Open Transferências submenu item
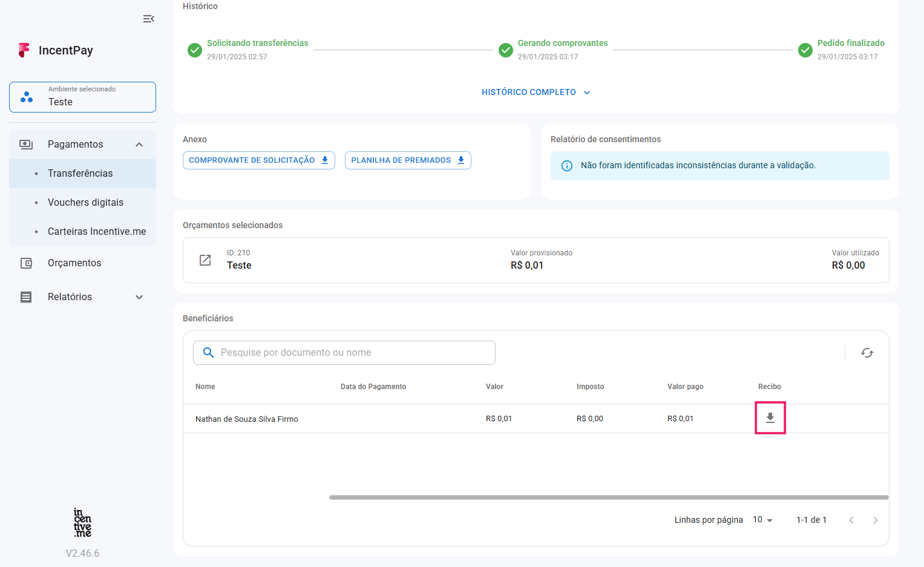Screen dimensions: 924x567 pos(82,174)
